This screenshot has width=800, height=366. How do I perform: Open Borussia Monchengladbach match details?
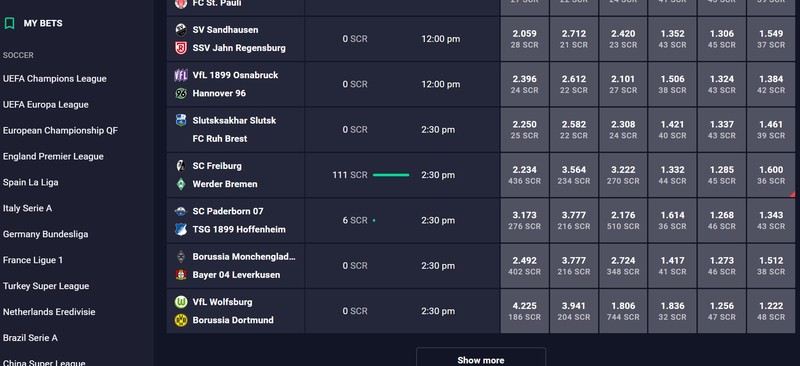(x=236, y=266)
